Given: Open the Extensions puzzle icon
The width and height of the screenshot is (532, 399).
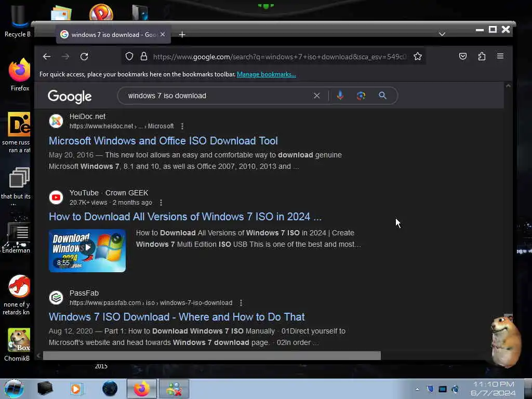Looking at the screenshot, I should 482,56.
